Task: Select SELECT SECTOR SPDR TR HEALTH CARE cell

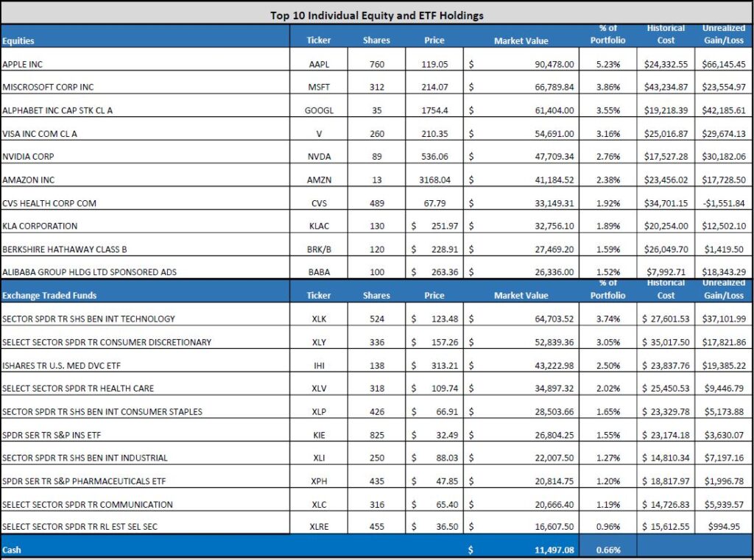Action: (x=145, y=383)
